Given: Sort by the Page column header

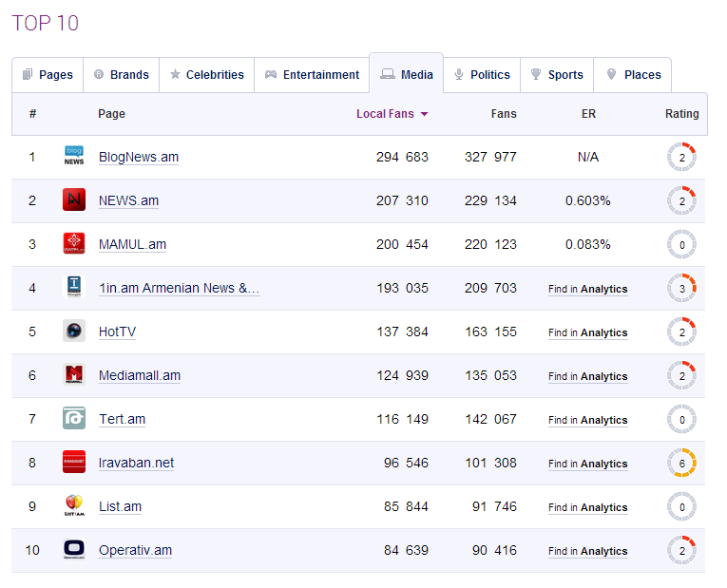Looking at the screenshot, I should pos(111,114).
